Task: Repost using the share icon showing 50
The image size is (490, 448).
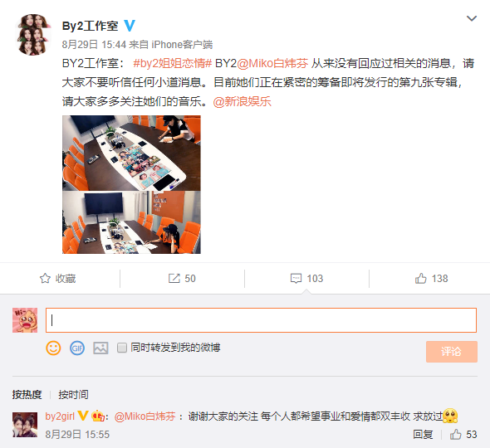Action: pyautogui.click(x=174, y=278)
